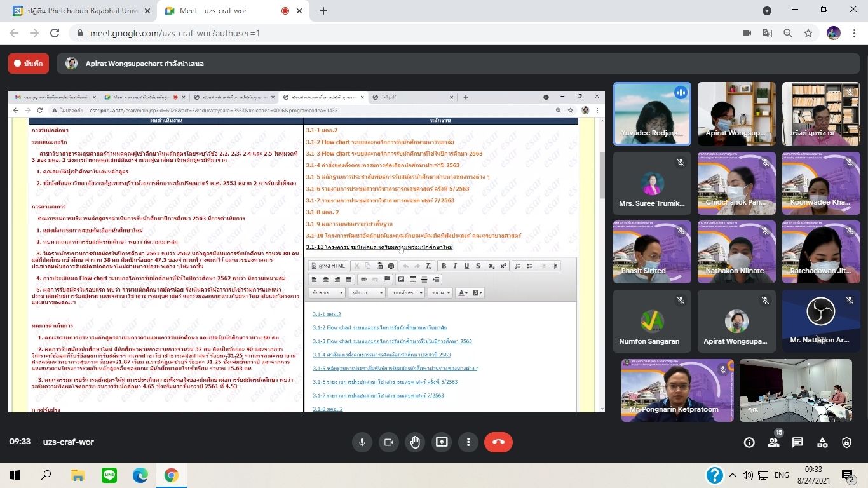Screen dimensions: 868x488
Task: Open host controls lock shield icon
Action: tap(846, 443)
